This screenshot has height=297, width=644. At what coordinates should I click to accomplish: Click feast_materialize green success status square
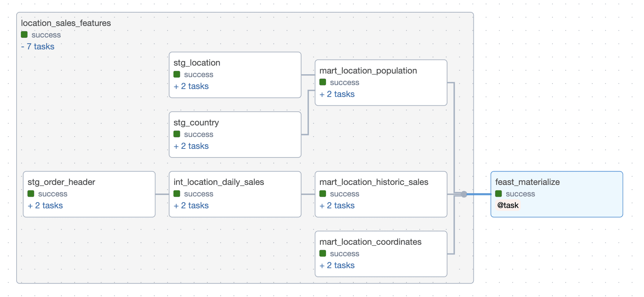tap(499, 194)
